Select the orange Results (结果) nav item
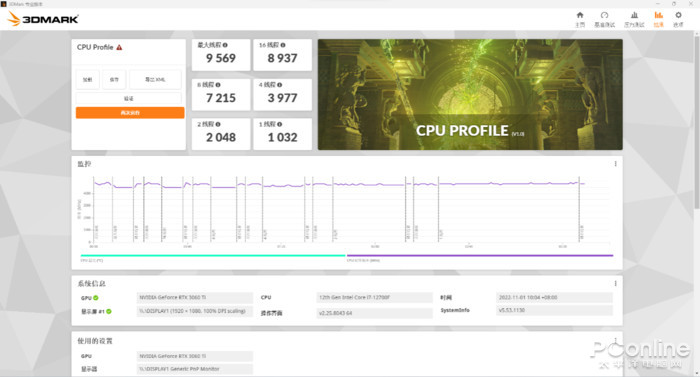 [658, 19]
